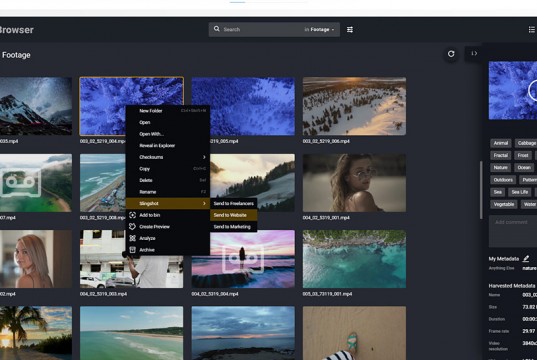The image size is (537, 360).
Task: Click the magnifier search icon
Action: click(x=216, y=29)
